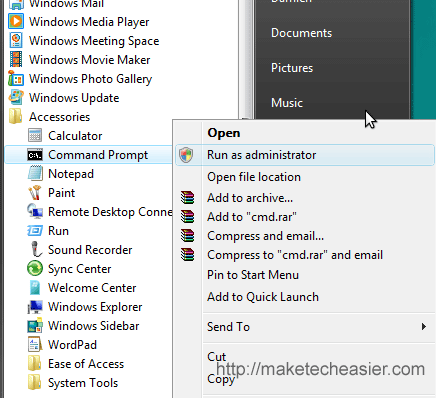Select Compress and email... option

(265, 236)
